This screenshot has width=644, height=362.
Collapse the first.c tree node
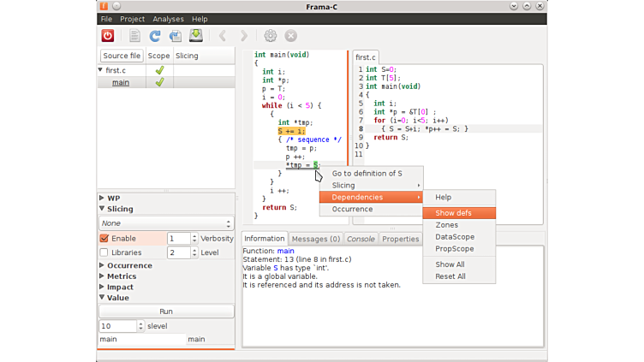pos(101,70)
